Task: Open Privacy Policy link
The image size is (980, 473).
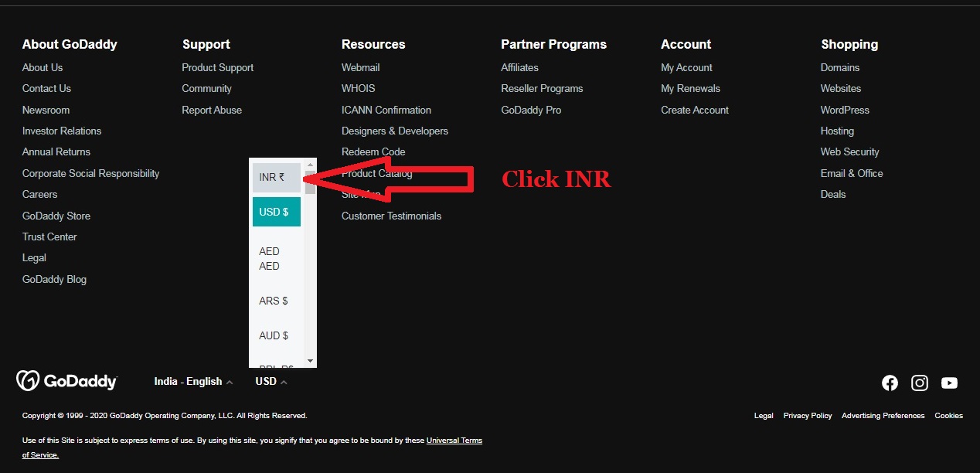Action: click(808, 416)
